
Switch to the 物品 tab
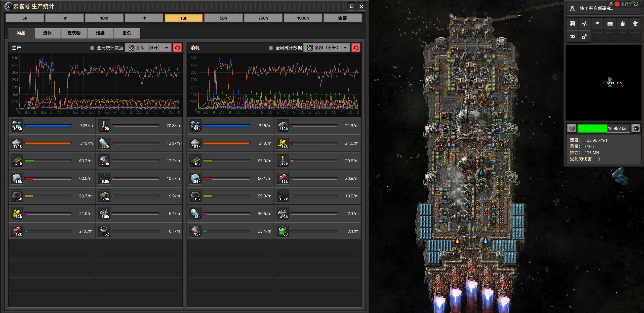(x=21, y=33)
